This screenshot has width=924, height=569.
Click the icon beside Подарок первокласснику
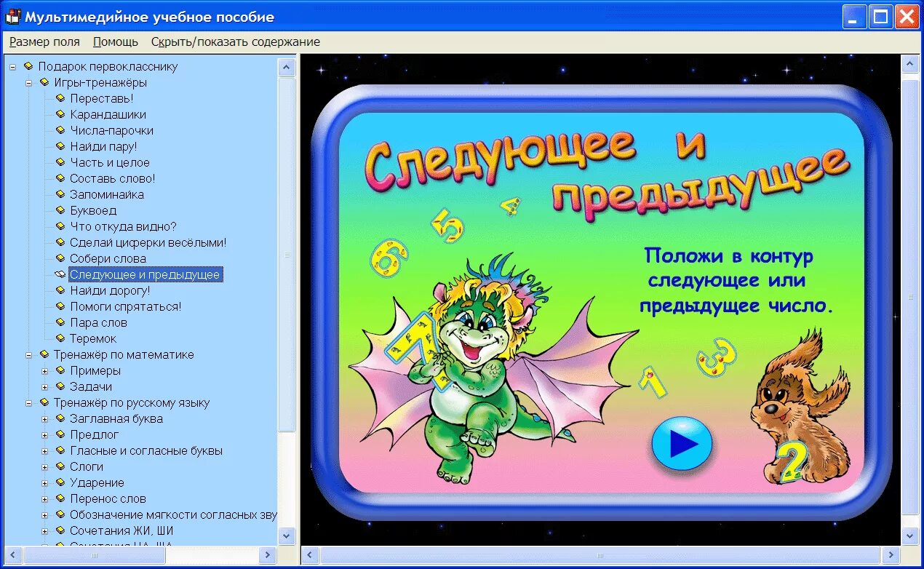coord(28,66)
